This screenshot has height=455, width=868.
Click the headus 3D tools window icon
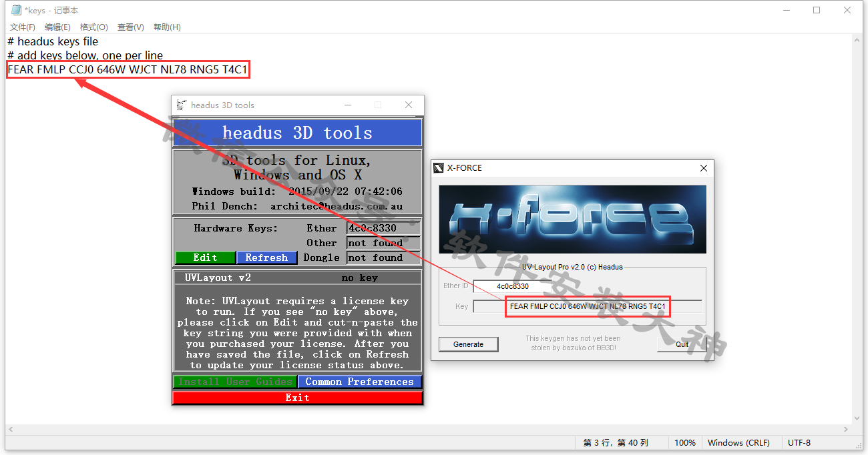tap(182, 105)
